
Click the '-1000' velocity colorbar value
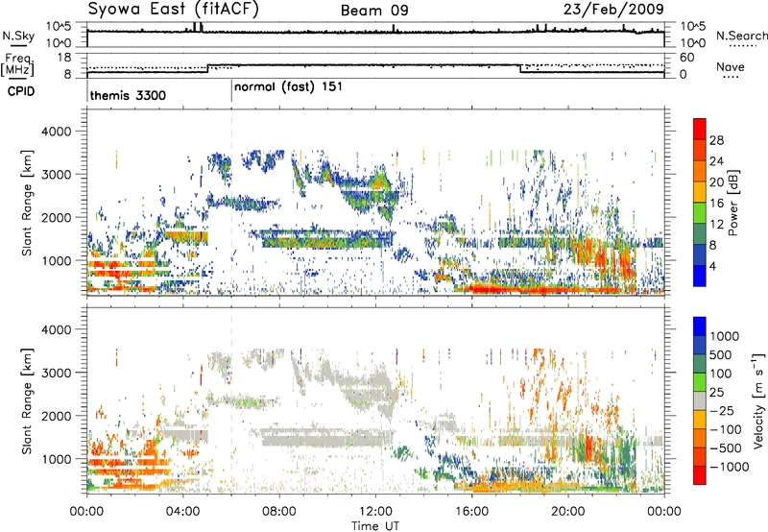tap(729, 467)
